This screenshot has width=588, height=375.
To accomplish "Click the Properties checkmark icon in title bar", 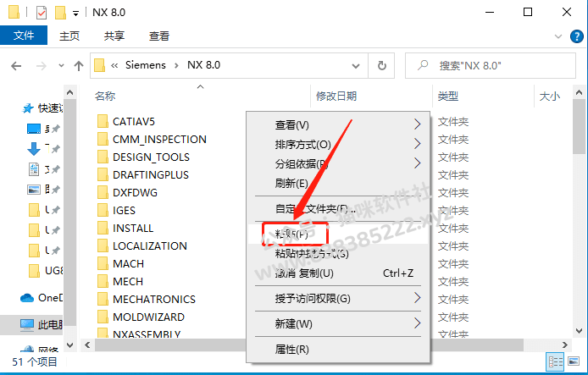I will tap(42, 13).
